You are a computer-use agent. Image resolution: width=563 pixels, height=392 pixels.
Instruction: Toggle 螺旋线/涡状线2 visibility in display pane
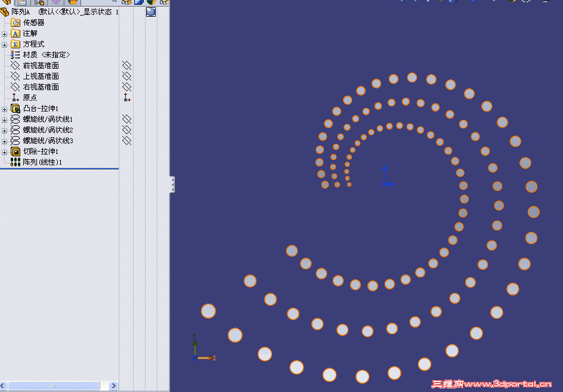tap(126, 129)
